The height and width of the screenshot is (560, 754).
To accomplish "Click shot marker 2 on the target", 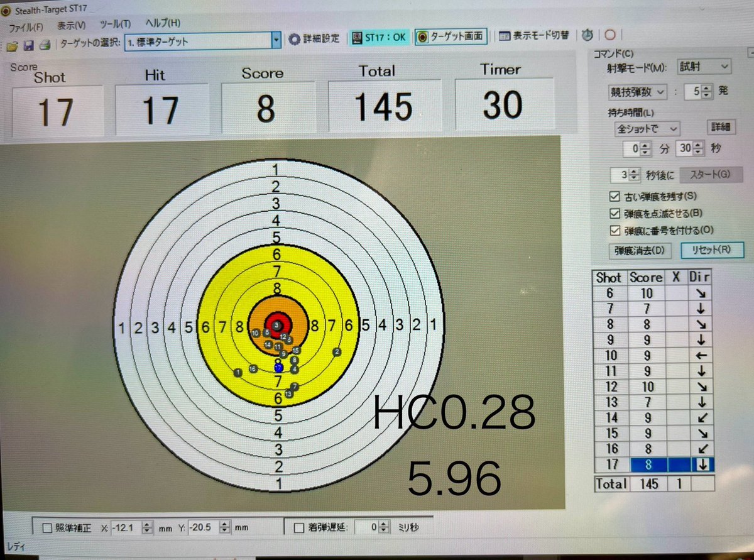I will [337, 352].
